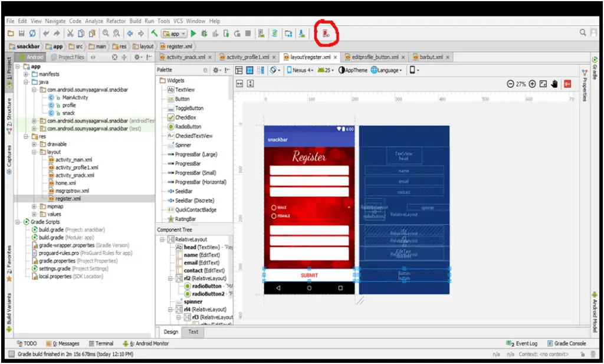604x364 pixels.
Task: Click the zoom out minus control
Action: [x=511, y=84]
